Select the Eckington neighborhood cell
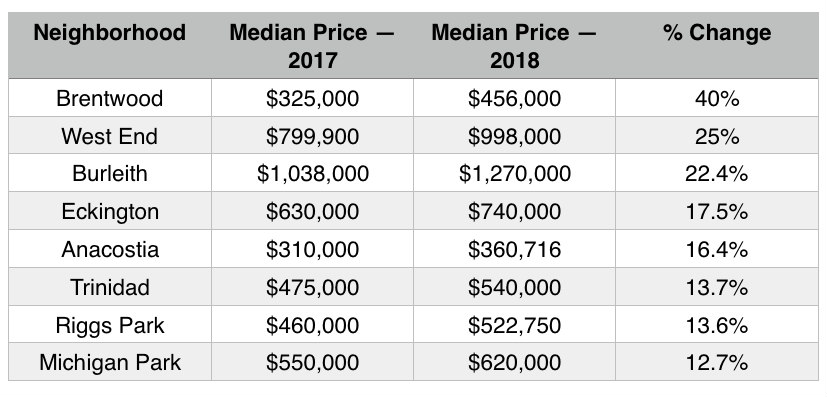 (110, 211)
